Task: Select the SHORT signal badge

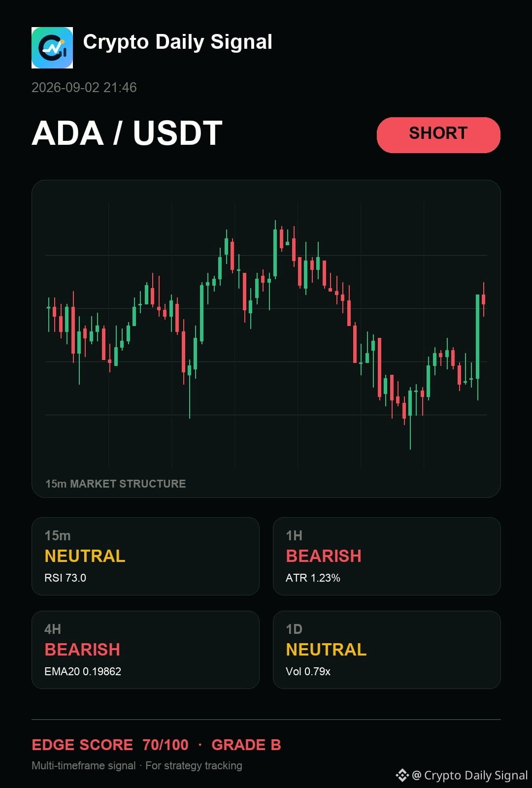Action: (438, 134)
